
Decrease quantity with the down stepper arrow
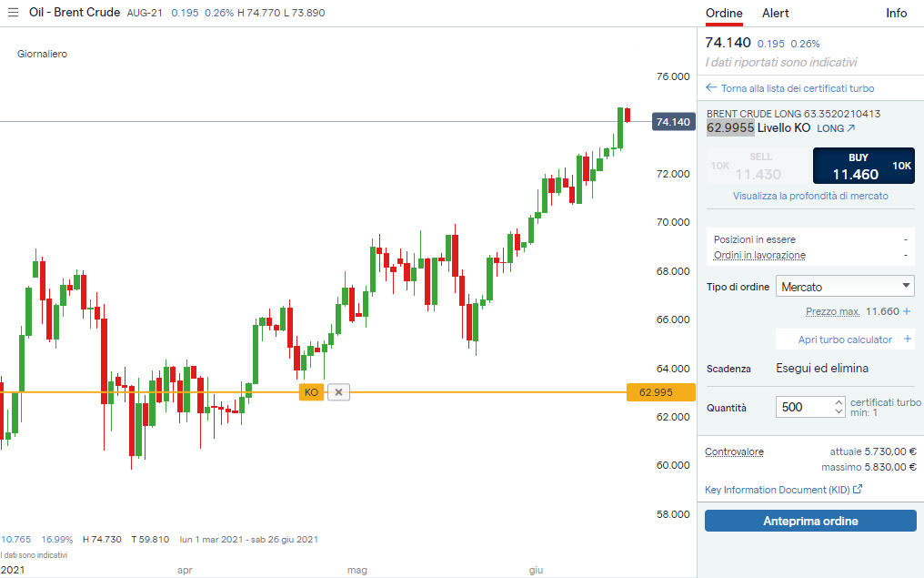pyautogui.click(x=839, y=412)
